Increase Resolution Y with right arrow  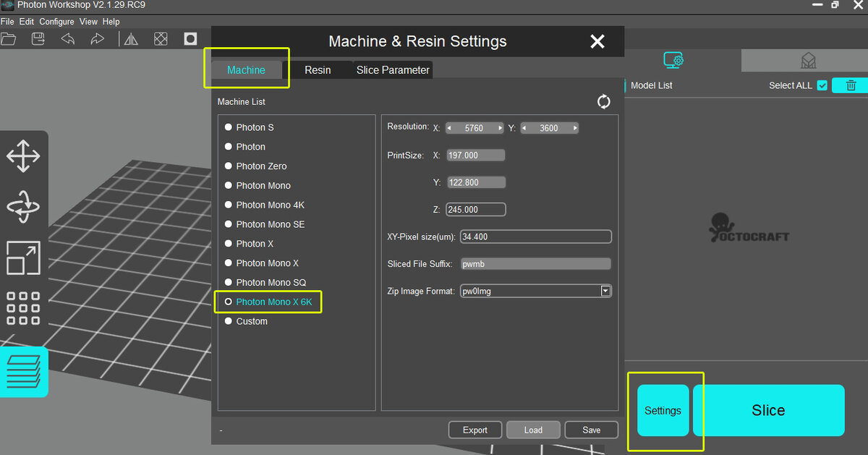point(575,128)
